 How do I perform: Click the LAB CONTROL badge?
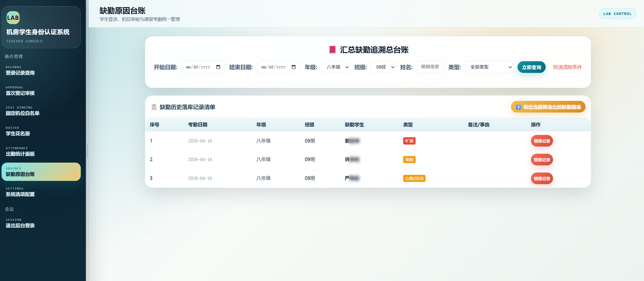617,14
